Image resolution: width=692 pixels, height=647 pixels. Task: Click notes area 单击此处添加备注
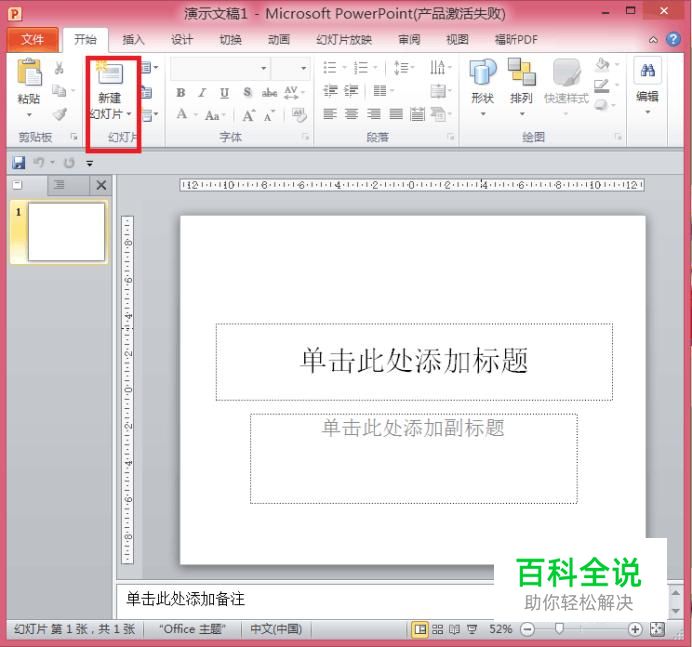pyautogui.click(x=185, y=599)
